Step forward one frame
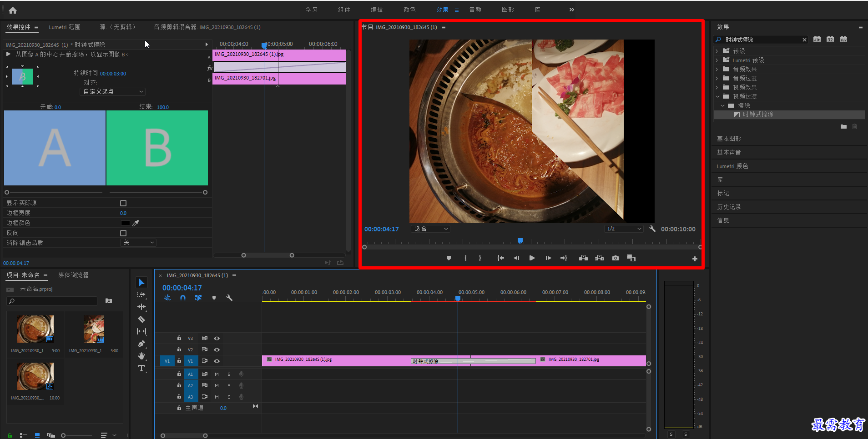The image size is (868, 439). click(548, 258)
